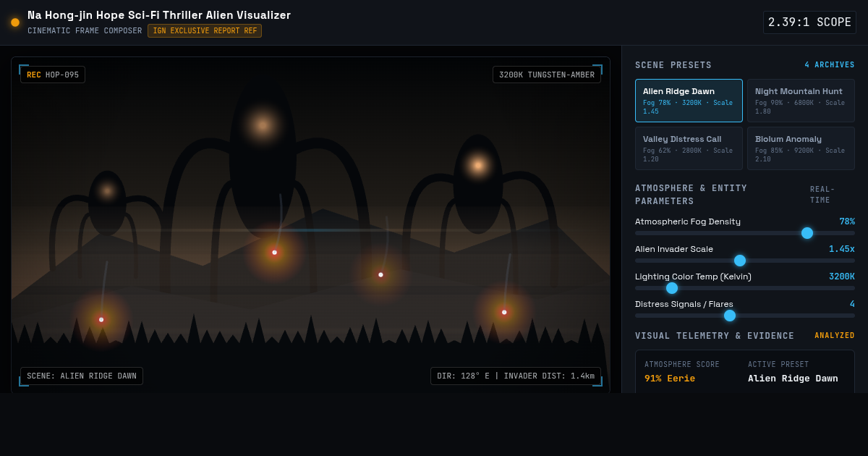Click the Active Preset value Alien Ridge Dawn
The image size is (868, 456).
point(793,379)
